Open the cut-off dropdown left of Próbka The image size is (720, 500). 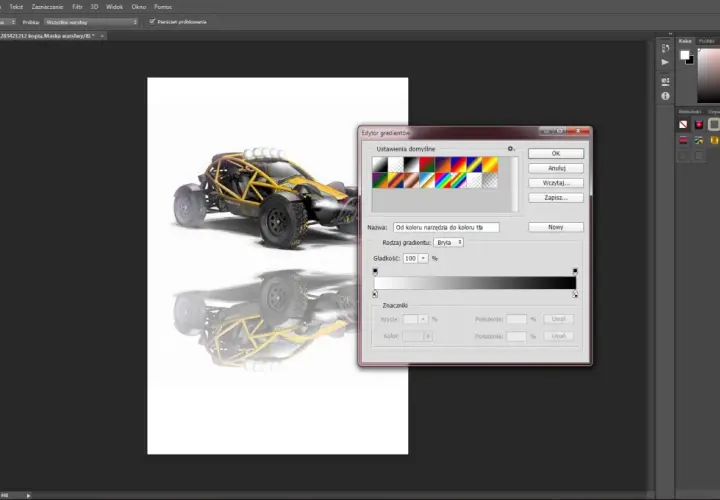point(8,22)
